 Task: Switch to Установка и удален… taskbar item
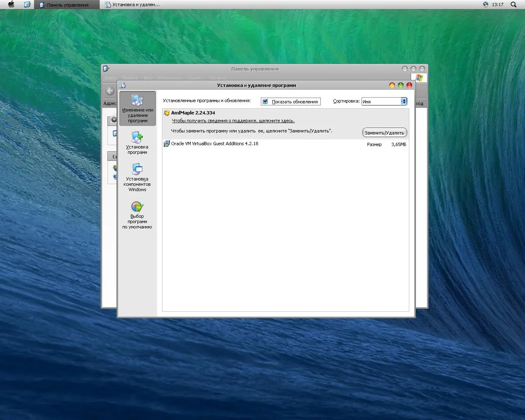132,5
